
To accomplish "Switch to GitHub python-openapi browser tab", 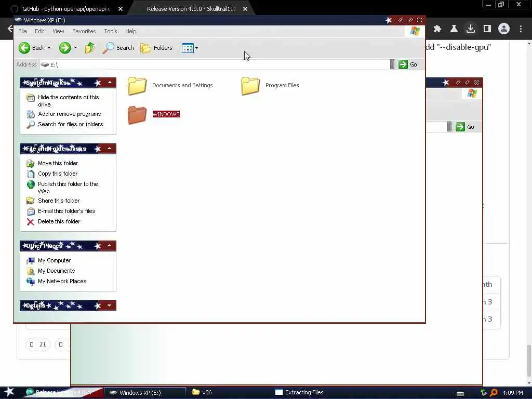I will (66, 9).
